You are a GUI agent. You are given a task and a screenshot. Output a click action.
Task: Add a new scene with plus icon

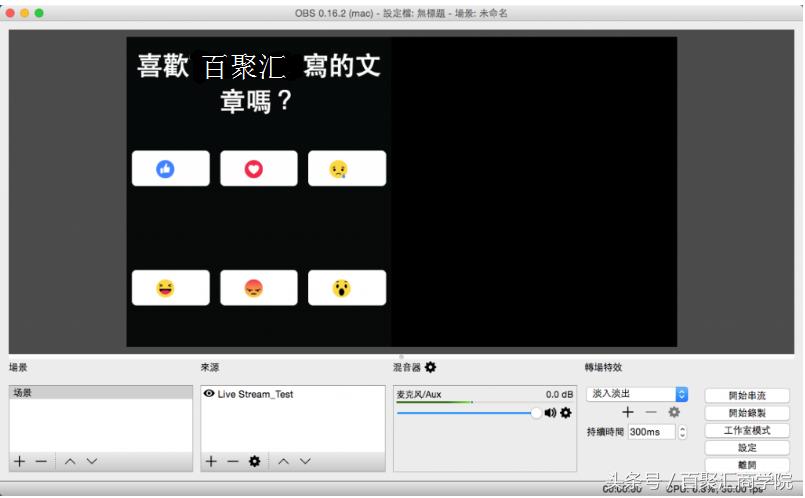coord(20,462)
